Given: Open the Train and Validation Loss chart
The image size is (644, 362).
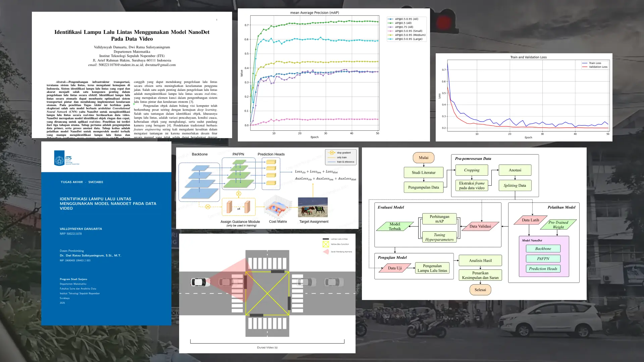Looking at the screenshot, I should pyautogui.click(x=524, y=97).
